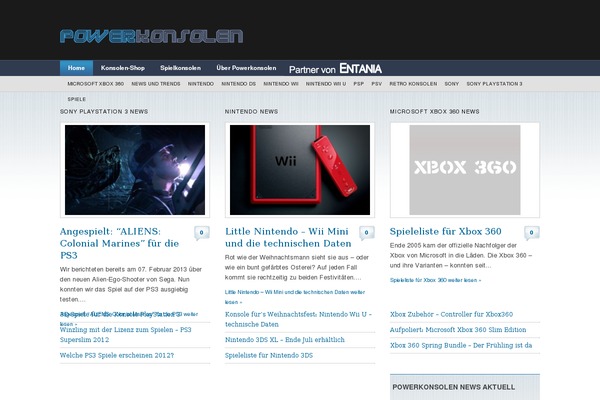Select the PSV category
This screenshot has width=600, height=400.
tap(377, 84)
